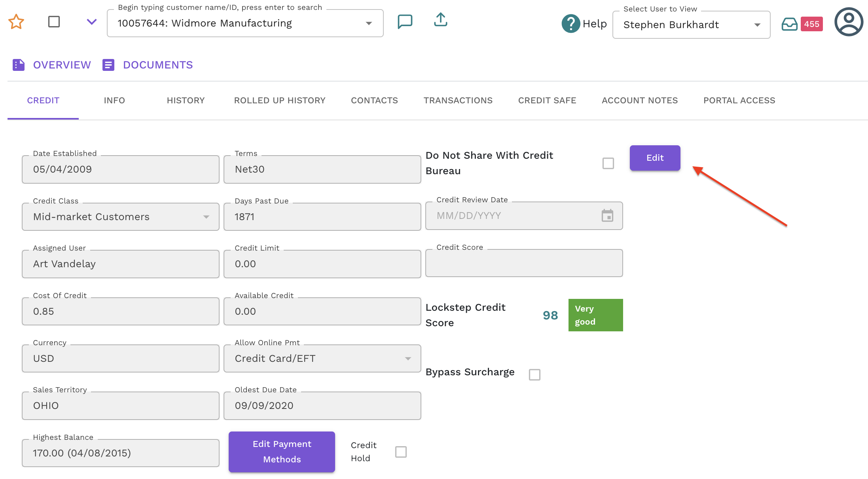868x479 pixels.
Task: Open the Help question mark icon
Action: click(x=570, y=24)
